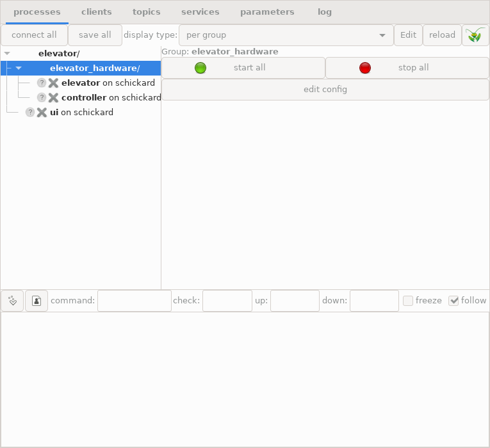Screen dimensions: 490x448
Task: Click the question mark icon beside elevator
Action: point(42,83)
